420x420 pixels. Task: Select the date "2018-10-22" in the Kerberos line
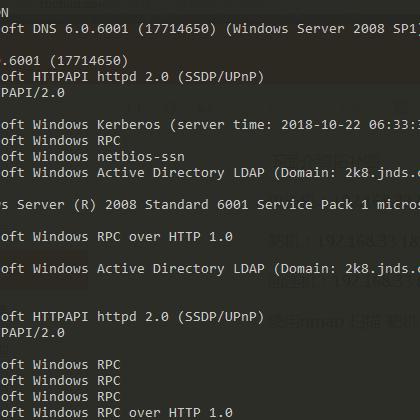321,125
